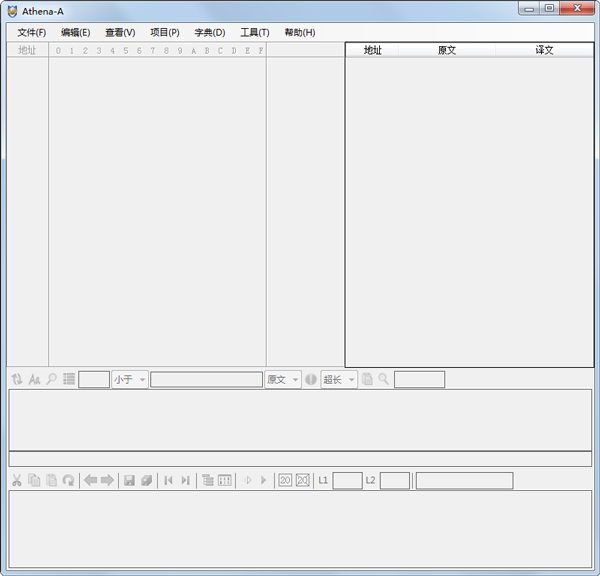Click the 地址 header in the hex pane
The height and width of the screenshot is (576, 600).
coord(28,50)
